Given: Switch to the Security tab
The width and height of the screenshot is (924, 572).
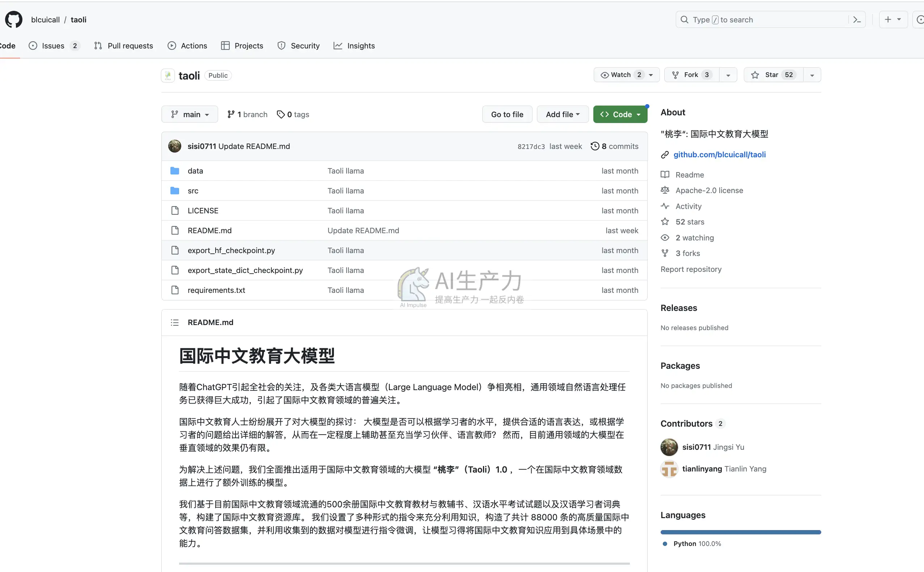Looking at the screenshot, I should 299,46.
